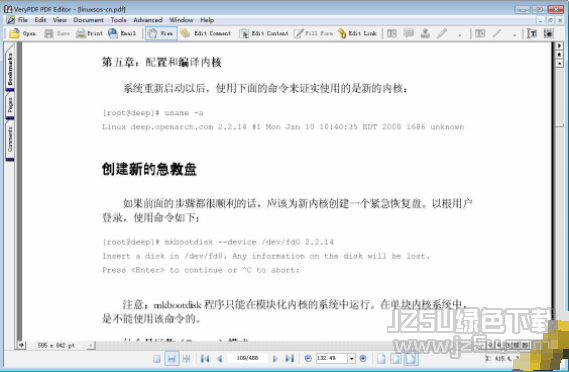Select the snapshot image tool icon
This screenshot has height=372, width=569.
[549, 33]
